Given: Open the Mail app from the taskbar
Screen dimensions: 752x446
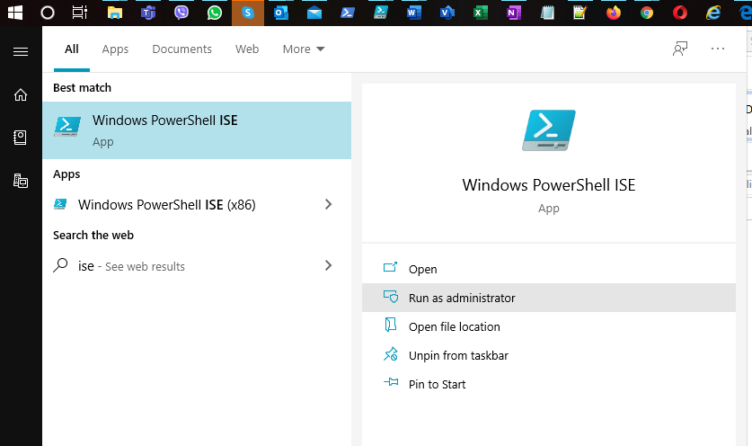Looking at the screenshot, I should (314, 13).
